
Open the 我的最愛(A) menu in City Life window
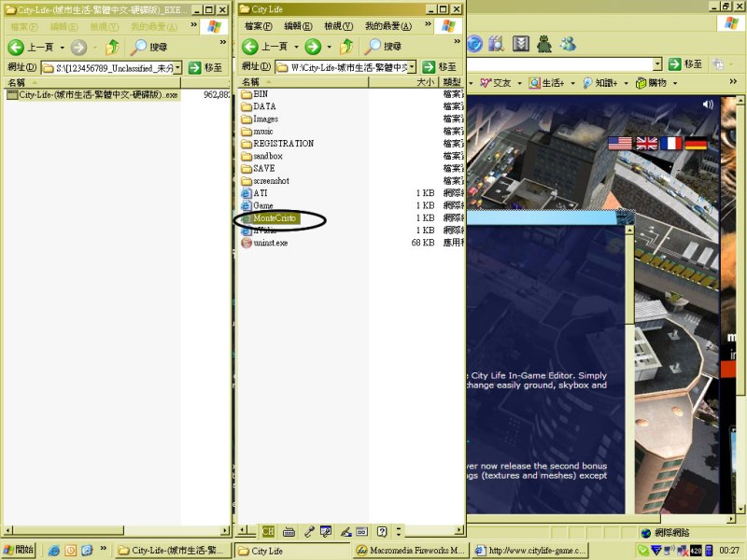point(388,26)
